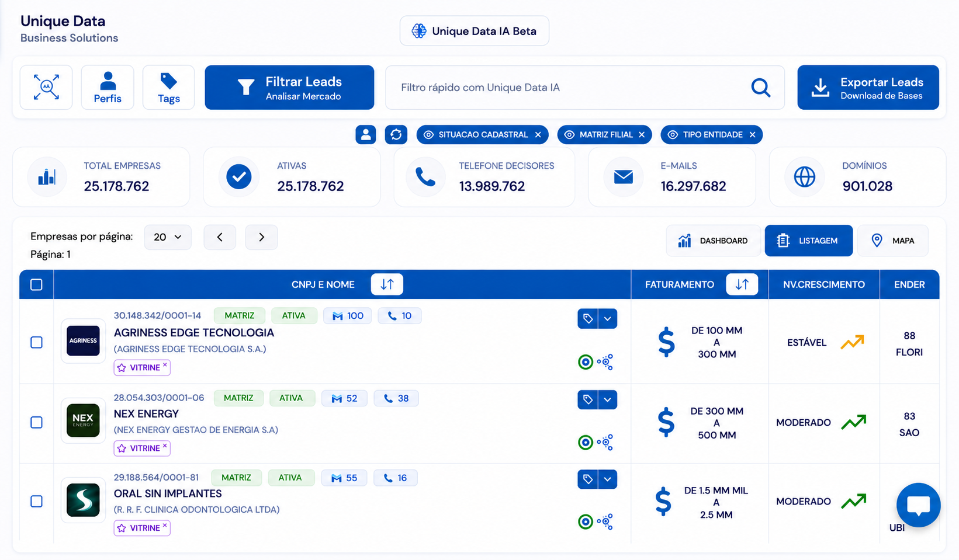Image resolution: width=959 pixels, height=560 pixels.
Task: Click NEX ENERGY company name
Action: tap(146, 414)
